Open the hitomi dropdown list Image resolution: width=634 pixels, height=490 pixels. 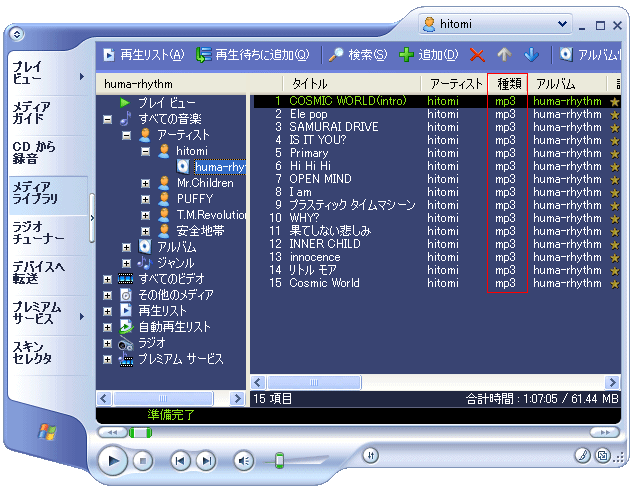[495, 24]
